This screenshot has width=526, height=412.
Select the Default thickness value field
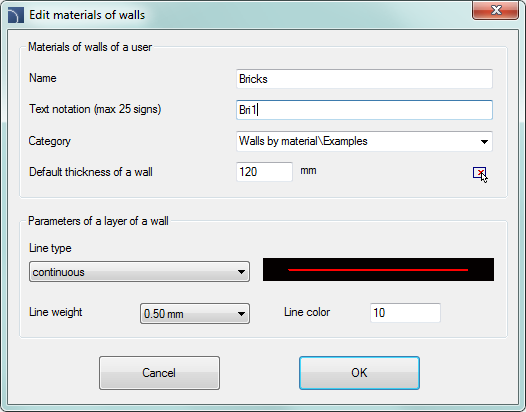(x=264, y=172)
